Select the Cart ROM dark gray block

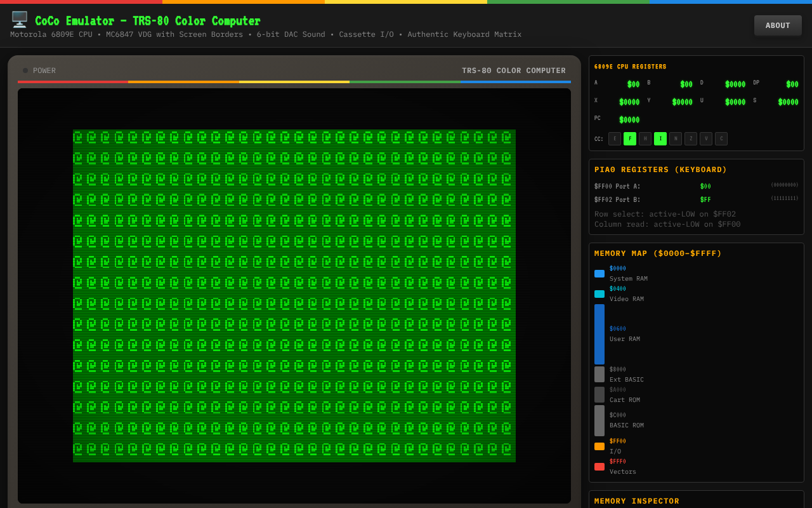tap(599, 394)
